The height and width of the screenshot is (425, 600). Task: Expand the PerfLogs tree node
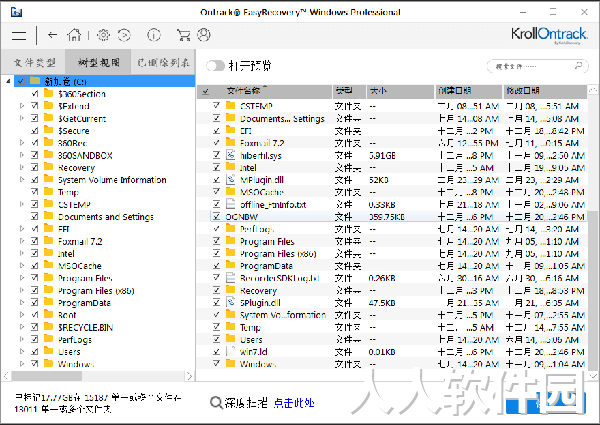coord(22,339)
